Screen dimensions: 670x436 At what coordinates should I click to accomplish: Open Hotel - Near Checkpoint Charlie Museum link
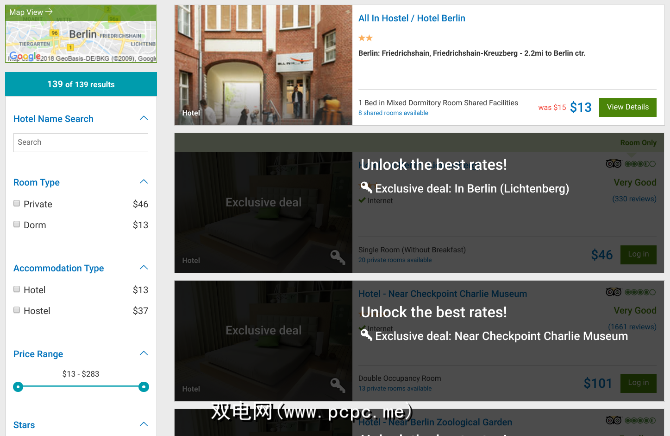442,294
